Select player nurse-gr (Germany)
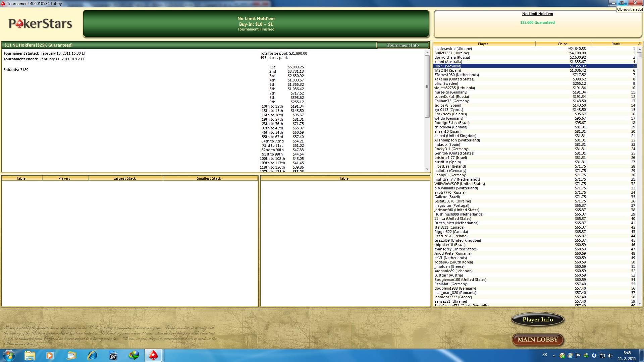The width and height of the screenshot is (644, 362). (x=535, y=92)
